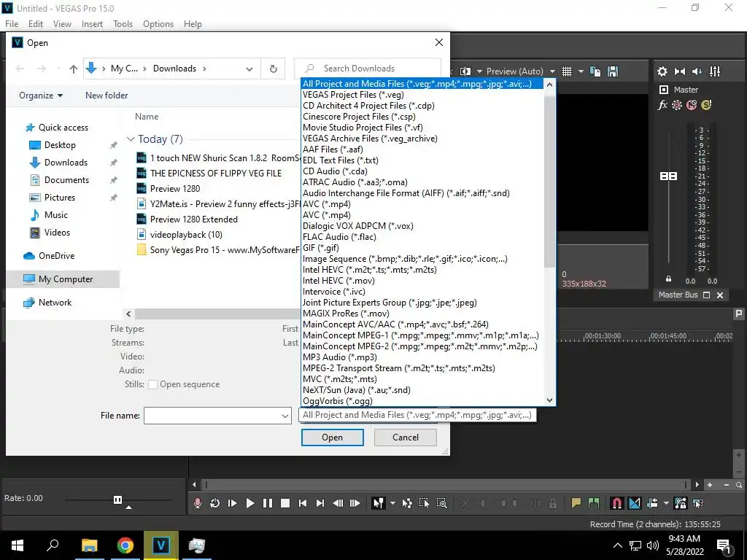747x560 pixels.
Task: Insert a marker with the yellow flag icon
Action: point(576,503)
